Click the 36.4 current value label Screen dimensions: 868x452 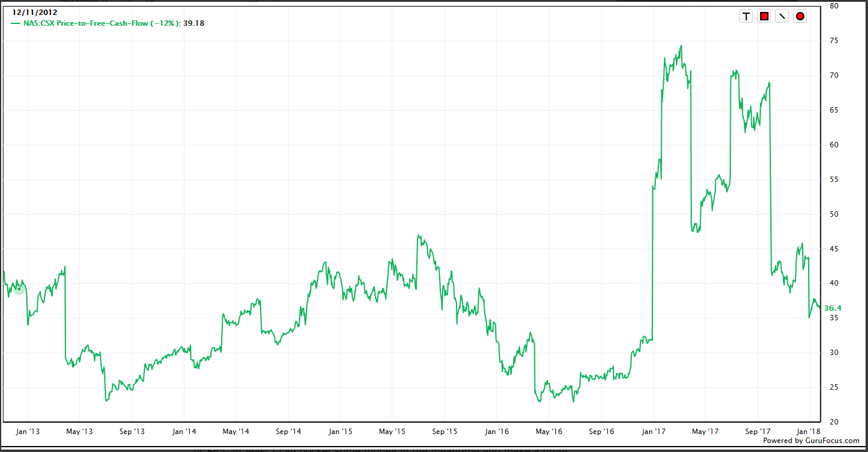833,308
